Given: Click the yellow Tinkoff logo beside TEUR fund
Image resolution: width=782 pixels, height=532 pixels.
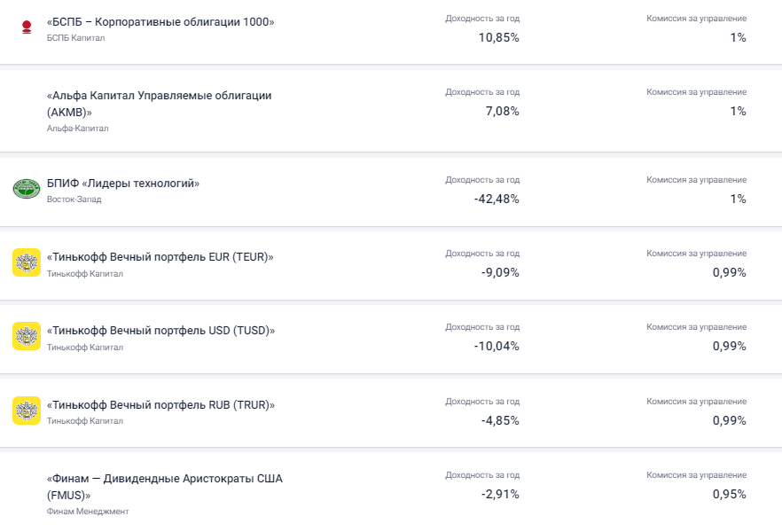Looking at the screenshot, I should coord(27,263).
